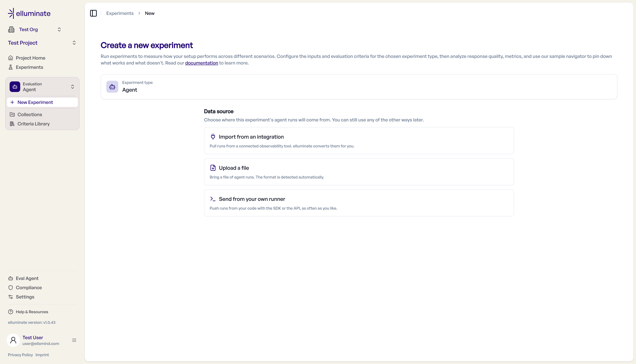Select New Experiment menu item
The width and height of the screenshot is (636, 364).
[x=42, y=102]
